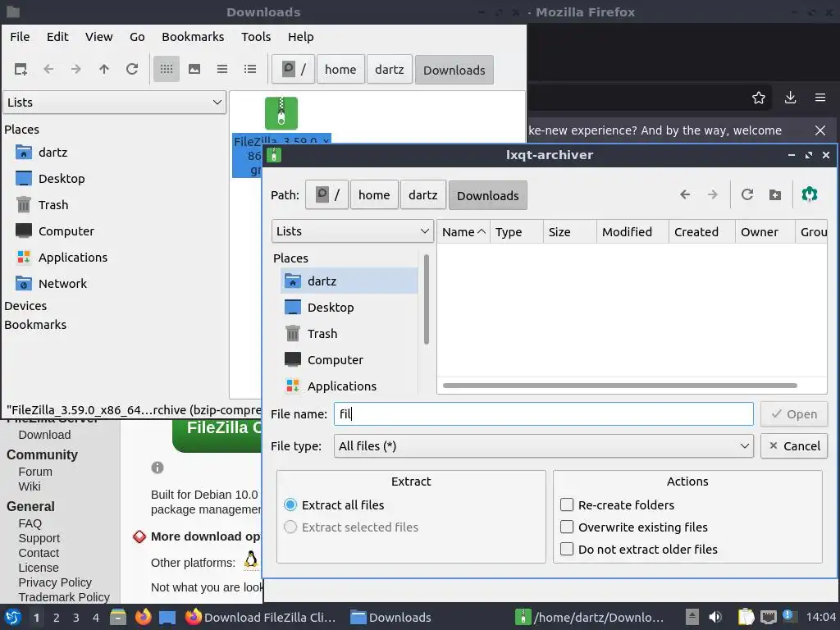Screen dimensions: 840x630
Task: Open new tab icon in Downloads file manager
Action: 21,69
